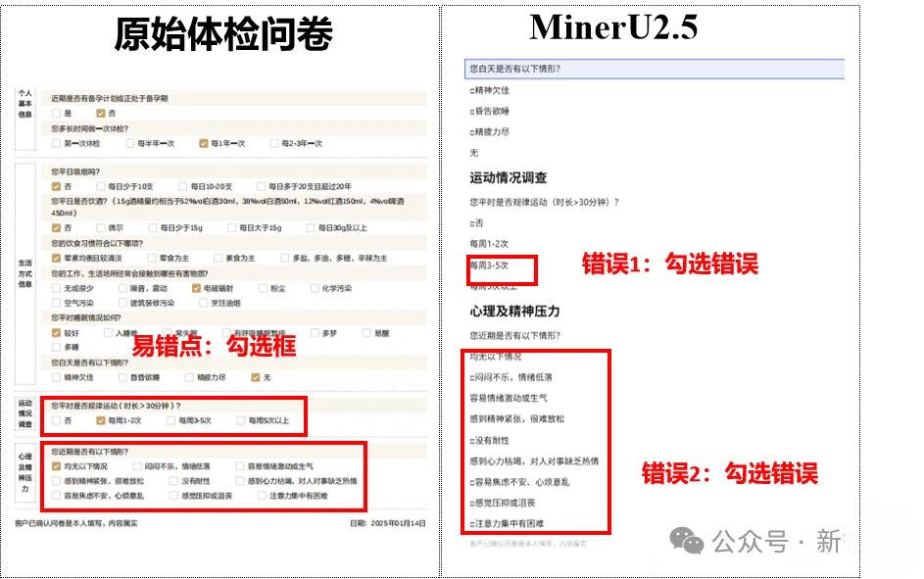The width and height of the screenshot is (924, 579).
Task: Check the "空气污染" exposure option
Action: point(54,301)
